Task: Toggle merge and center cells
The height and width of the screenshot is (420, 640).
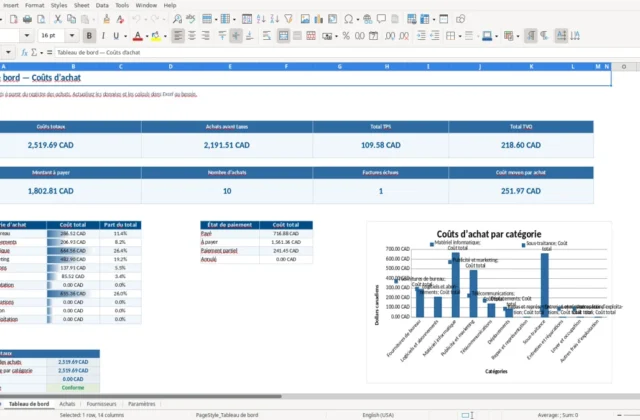Action: [x=283, y=36]
